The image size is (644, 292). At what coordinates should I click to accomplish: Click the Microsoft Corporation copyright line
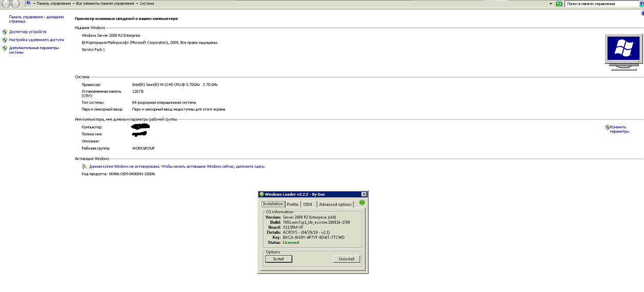(x=150, y=43)
